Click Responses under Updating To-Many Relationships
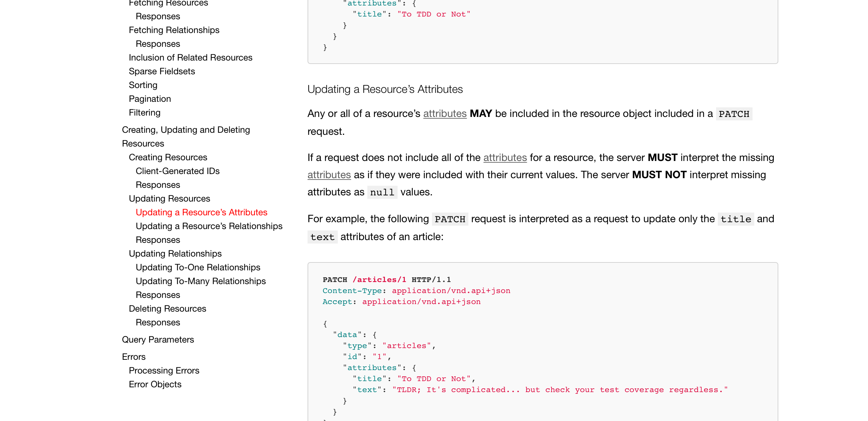Viewport: 868px width, 421px height. [158, 295]
